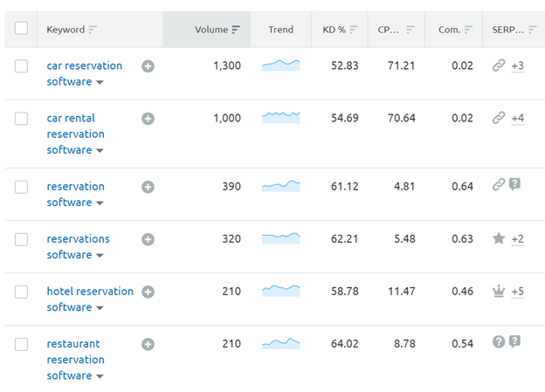Expand dropdown arrow for restaurant reservation software

click(100, 376)
